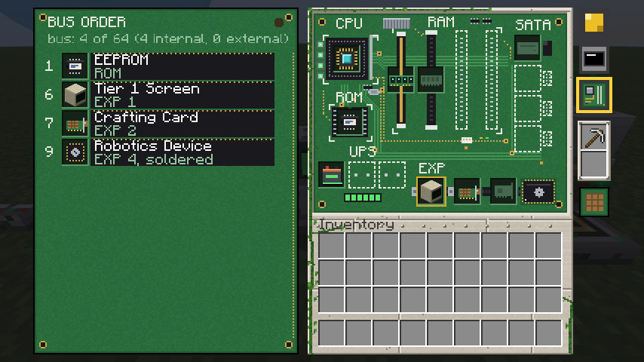Click the Robotics Device icon in bus list
The width and height of the screenshot is (644, 362).
click(x=75, y=152)
